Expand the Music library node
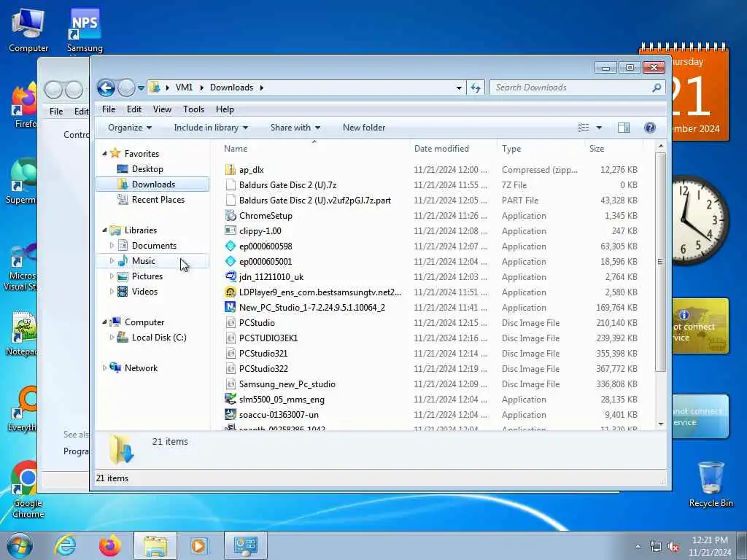This screenshot has height=560, width=747. pyautogui.click(x=112, y=260)
